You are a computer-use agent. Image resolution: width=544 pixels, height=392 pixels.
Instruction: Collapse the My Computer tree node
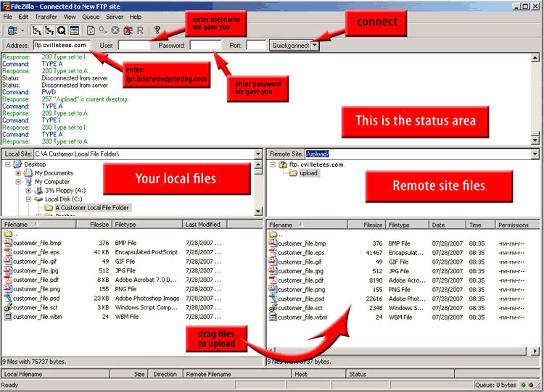pos(18,182)
